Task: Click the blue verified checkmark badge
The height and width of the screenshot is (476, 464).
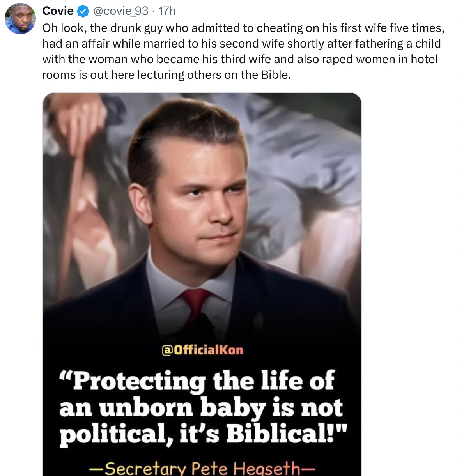Action: [x=83, y=11]
